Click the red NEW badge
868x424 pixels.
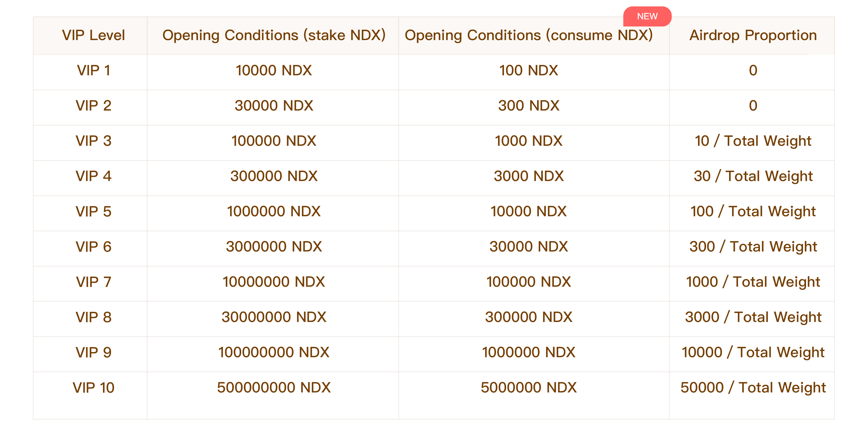point(647,16)
